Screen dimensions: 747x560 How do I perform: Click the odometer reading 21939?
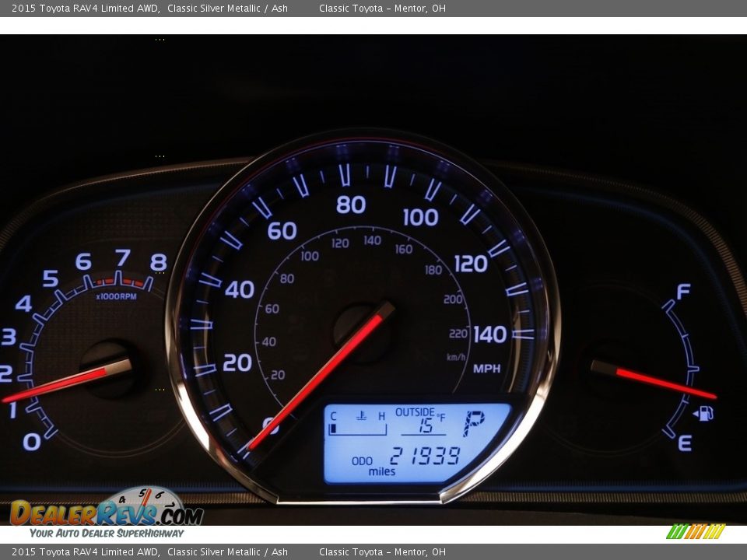coord(425,457)
